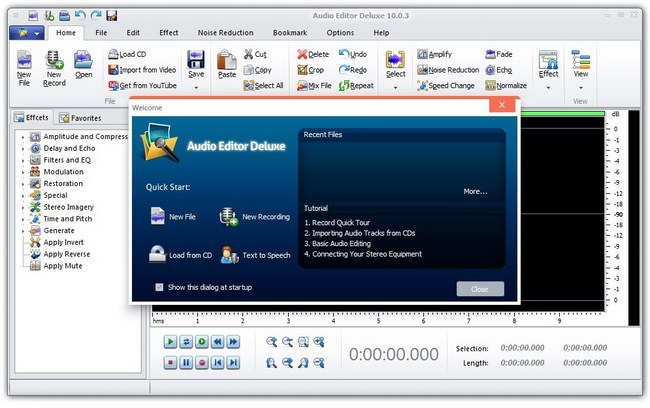Click Get from YouTube
This screenshot has width=650, height=408.
[142, 85]
